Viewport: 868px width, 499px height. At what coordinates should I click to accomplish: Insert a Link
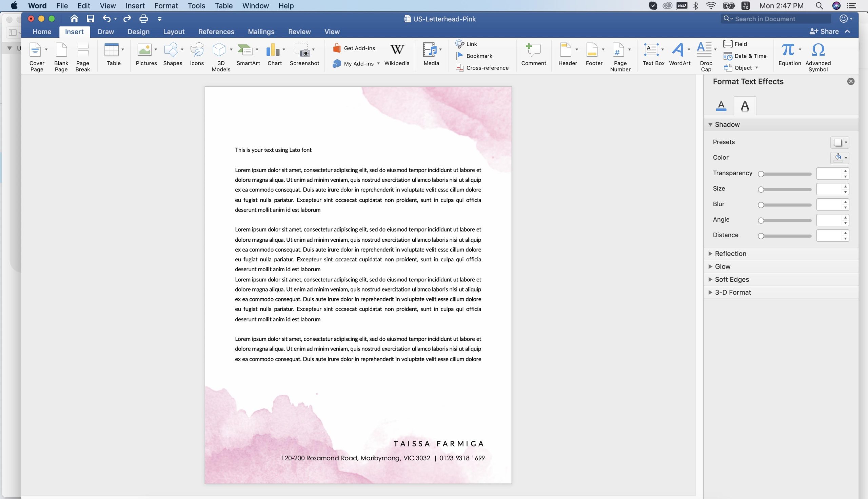(466, 44)
